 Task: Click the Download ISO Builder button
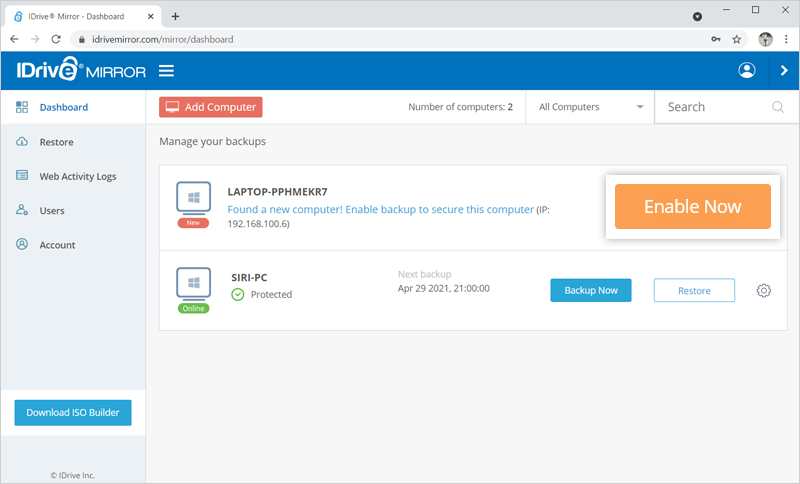(x=73, y=413)
